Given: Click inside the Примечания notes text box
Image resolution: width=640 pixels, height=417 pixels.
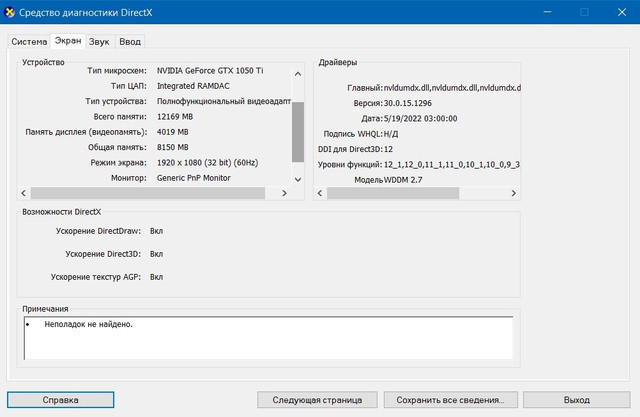Looking at the screenshot, I should pos(269,338).
